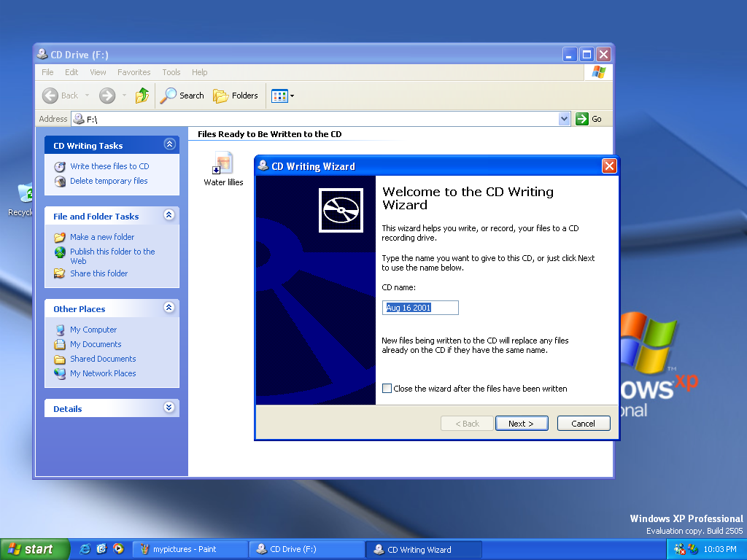The width and height of the screenshot is (747, 560).
Task: Expand the Details panel
Action: coord(169,407)
